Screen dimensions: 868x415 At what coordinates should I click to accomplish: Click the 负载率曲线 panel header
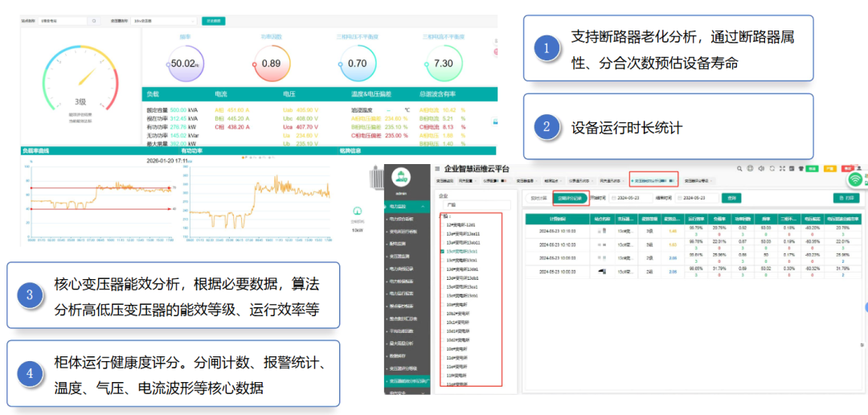(100, 150)
